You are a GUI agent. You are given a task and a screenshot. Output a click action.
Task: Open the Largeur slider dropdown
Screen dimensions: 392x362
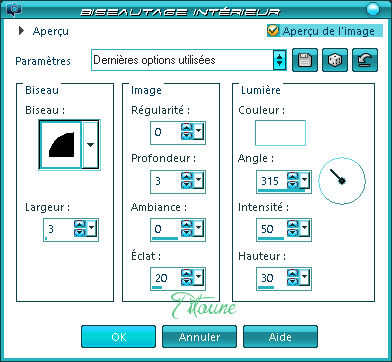pyautogui.click(x=91, y=229)
